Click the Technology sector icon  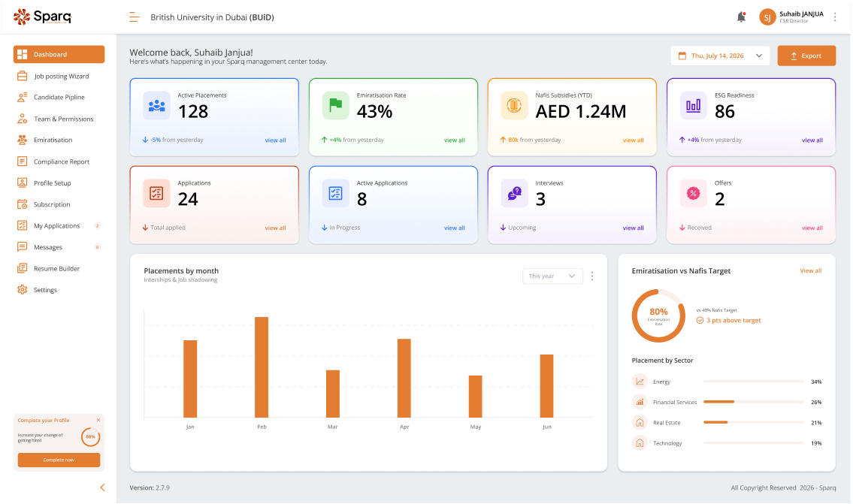tap(640, 443)
